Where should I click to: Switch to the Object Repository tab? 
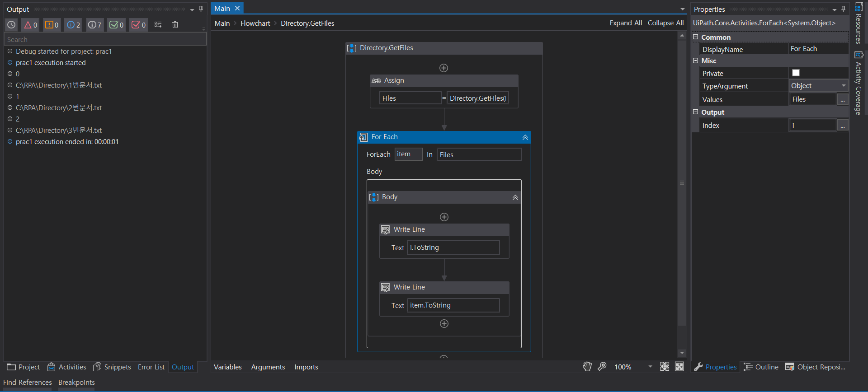[x=816, y=367]
